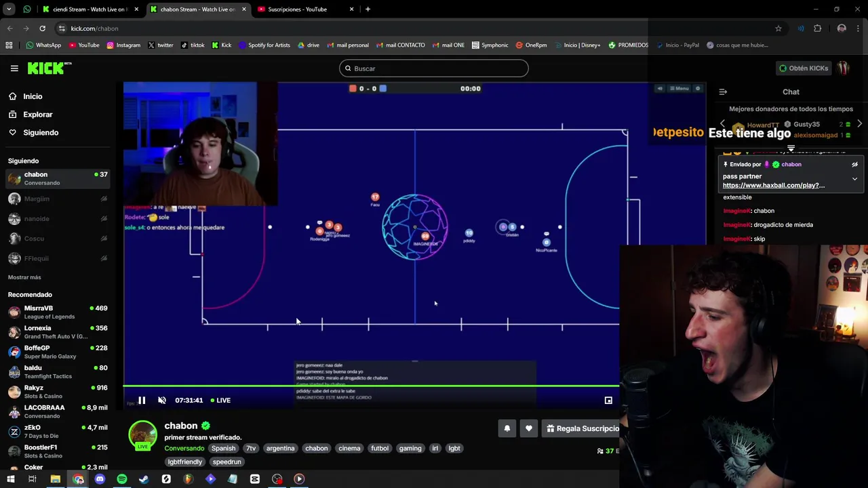868x488 pixels.
Task: Toggle notification bell for chabon
Action: pyautogui.click(x=507, y=428)
